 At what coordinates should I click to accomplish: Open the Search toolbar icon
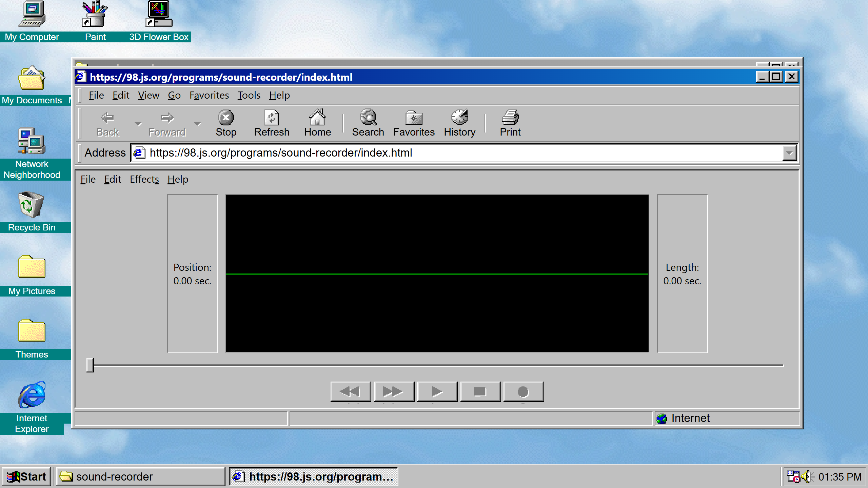368,123
